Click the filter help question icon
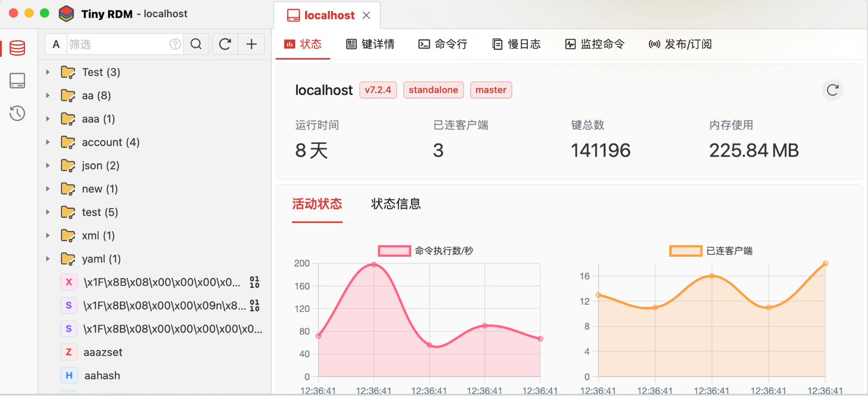The width and height of the screenshot is (868, 396). pyautogui.click(x=175, y=44)
